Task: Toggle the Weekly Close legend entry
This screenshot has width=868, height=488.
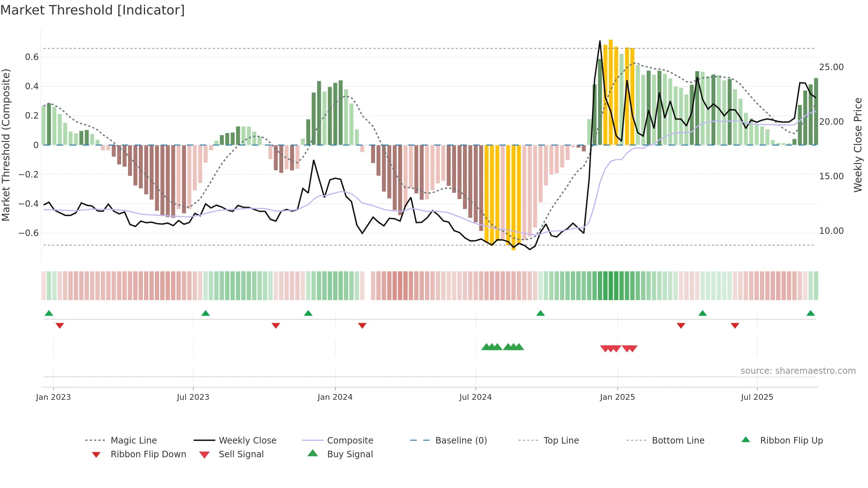Action: click(235, 440)
